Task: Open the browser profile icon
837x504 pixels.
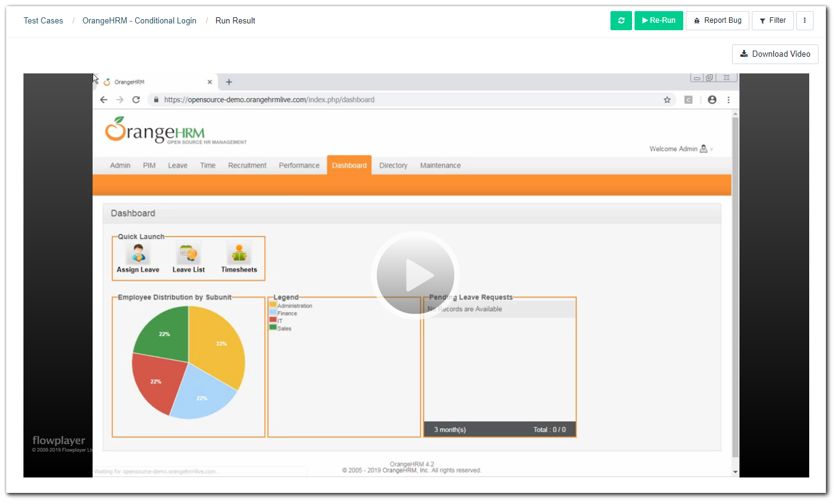Action: 712,99
